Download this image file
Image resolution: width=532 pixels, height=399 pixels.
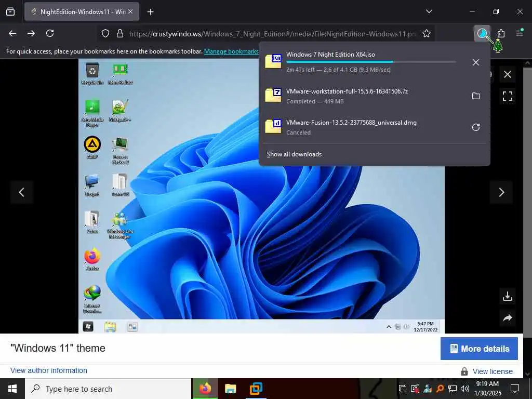tap(507, 296)
